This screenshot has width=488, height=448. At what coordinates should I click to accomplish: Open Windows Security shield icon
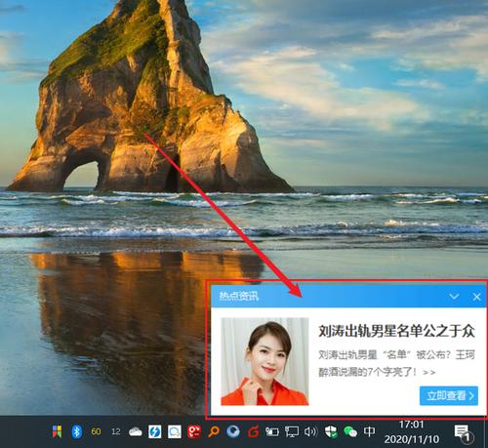(x=331, y=431)
